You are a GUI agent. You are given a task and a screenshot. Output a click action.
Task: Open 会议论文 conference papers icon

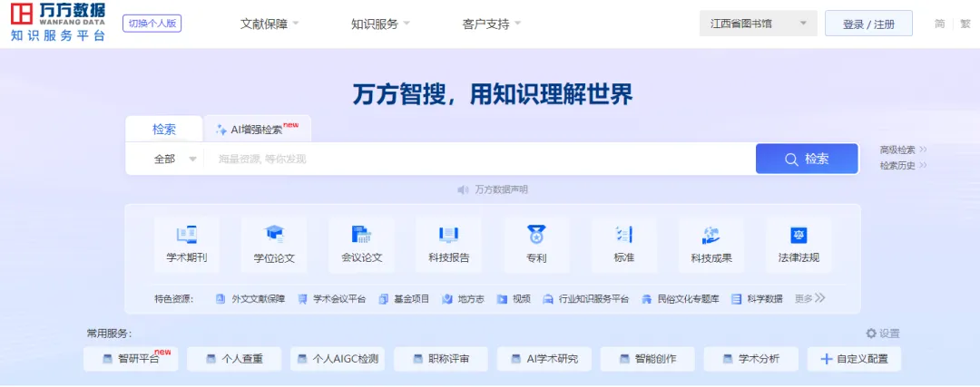(361, 235)
